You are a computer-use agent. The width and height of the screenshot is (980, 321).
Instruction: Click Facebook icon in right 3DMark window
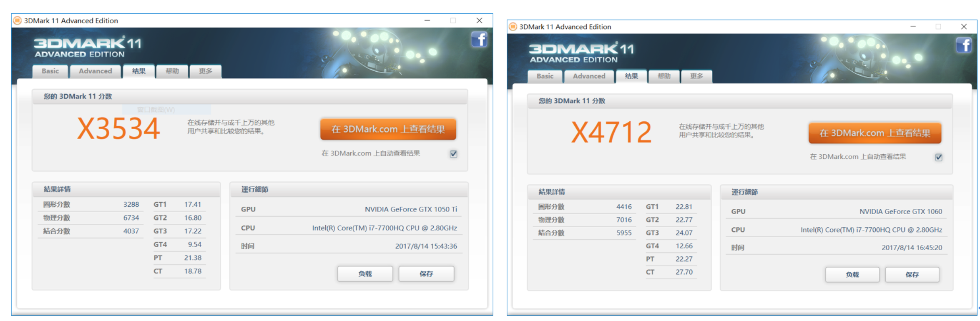964,45
